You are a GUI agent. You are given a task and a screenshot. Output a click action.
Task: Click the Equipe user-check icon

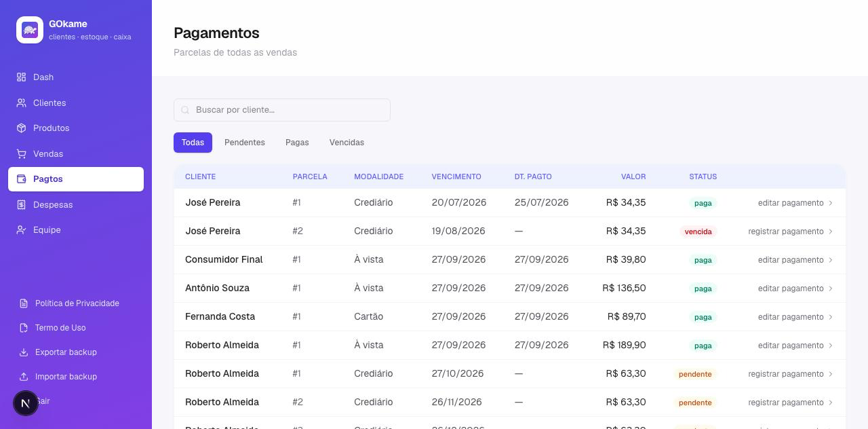click(x=22, y=230)
